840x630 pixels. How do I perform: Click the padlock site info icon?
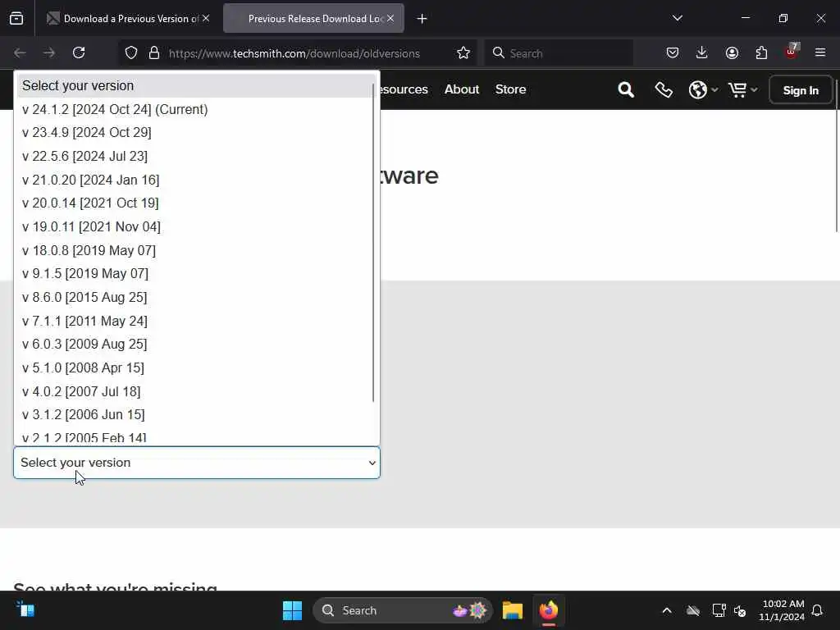pyautogui.click(x=154, y=53)
